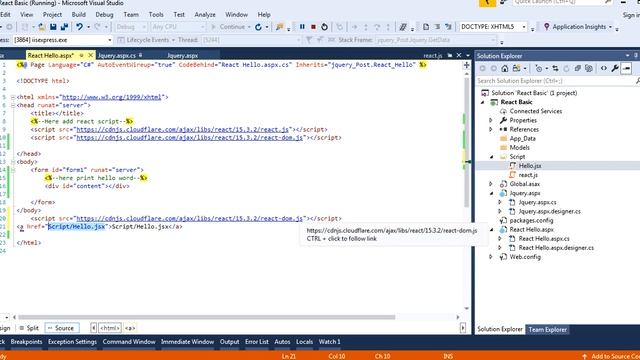The image size is (640, 360).
Task: Open the Analyze menu
Action: pos(205,14)
